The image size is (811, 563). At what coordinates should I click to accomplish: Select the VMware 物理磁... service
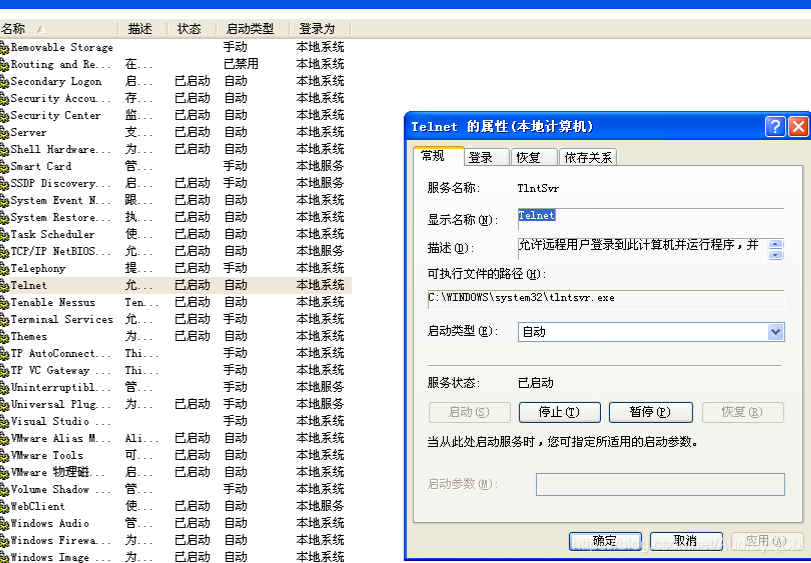176,473
